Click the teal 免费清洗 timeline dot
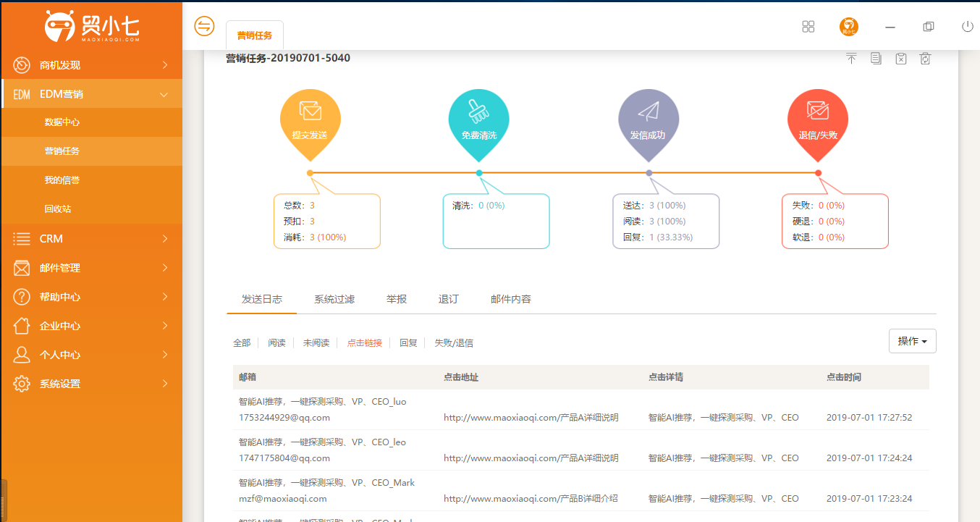The height and width of the screenshot is (522, 980). [x=479, y=173]
